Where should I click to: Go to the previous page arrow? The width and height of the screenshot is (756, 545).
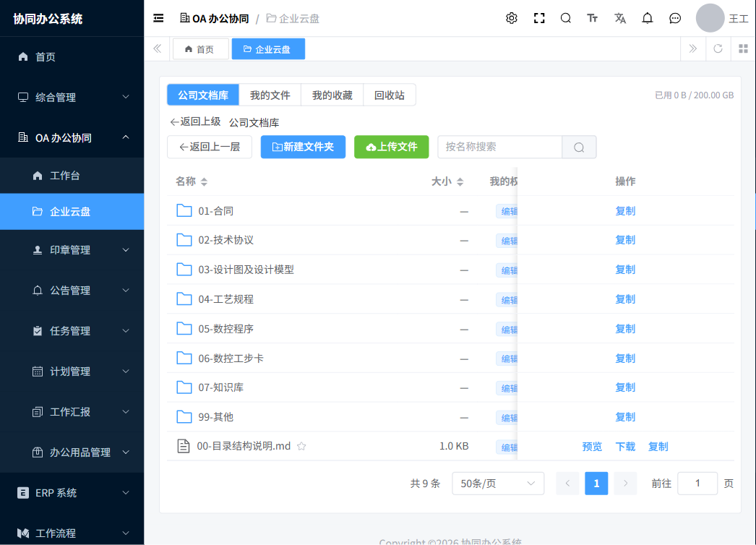[x=567, y=484]
